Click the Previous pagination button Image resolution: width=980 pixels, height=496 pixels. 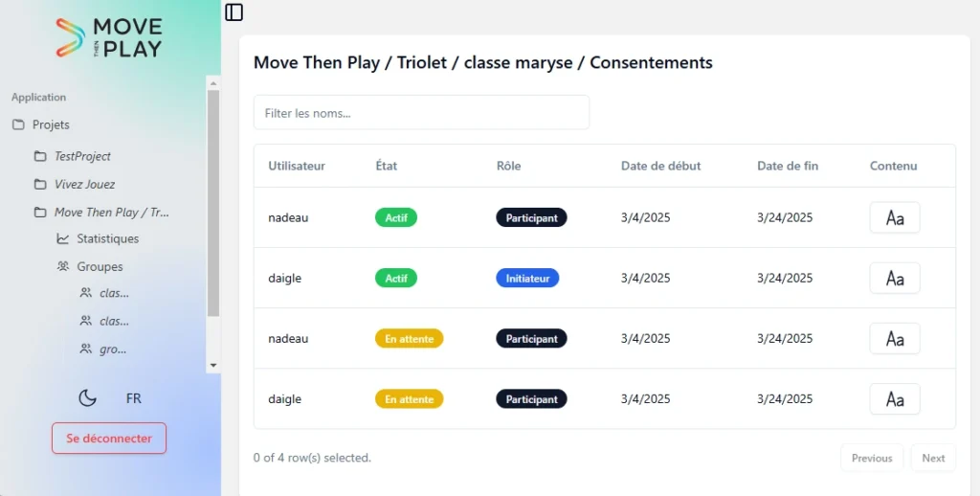tap(872, 458)
